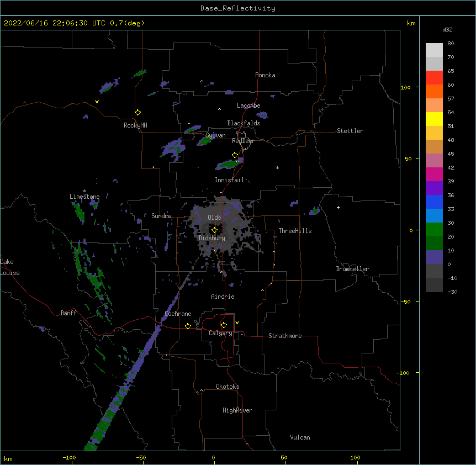Click the Sundre label
Viewport: 476px width, 465px height.
pyautogui.click(x=161, y=216)
